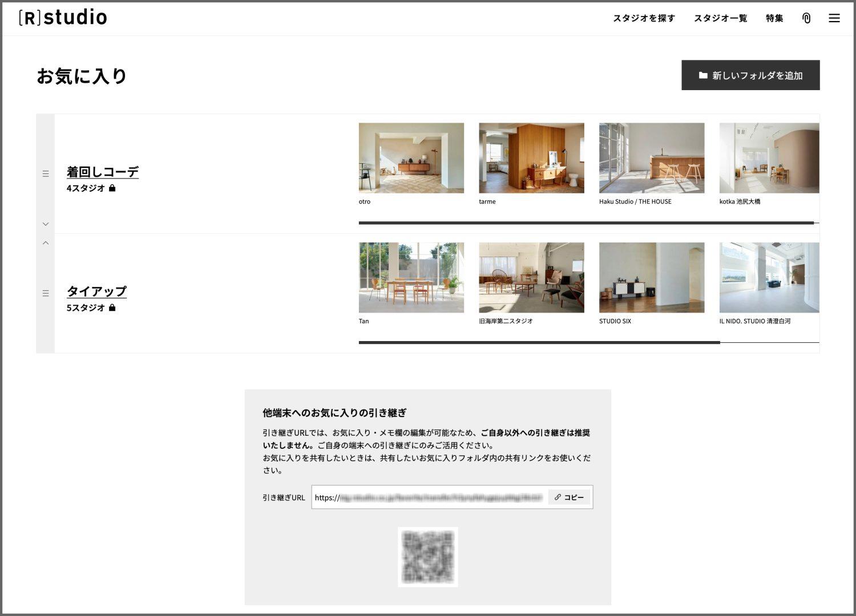Click drag handle icon for タイアップ folder

[46, 293]
